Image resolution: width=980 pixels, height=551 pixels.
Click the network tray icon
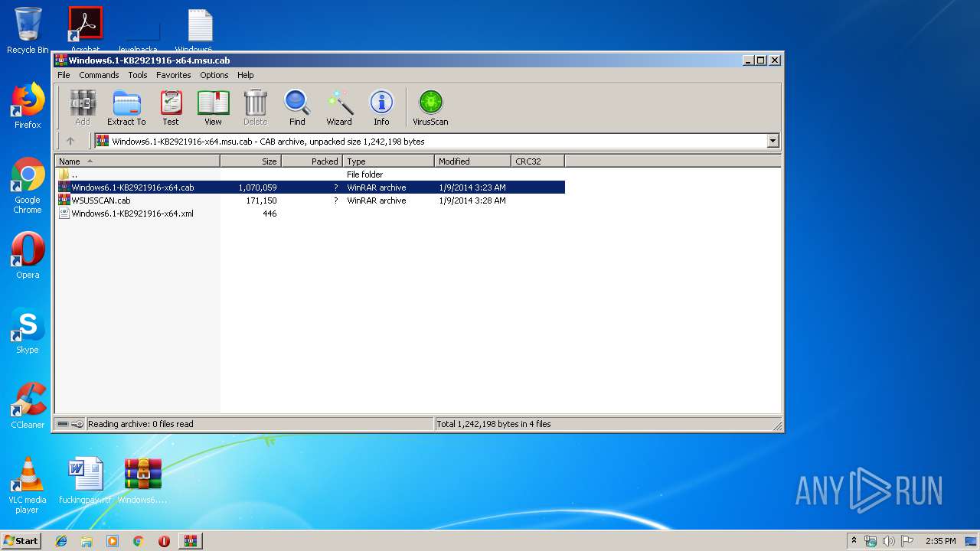click(871, 541)
